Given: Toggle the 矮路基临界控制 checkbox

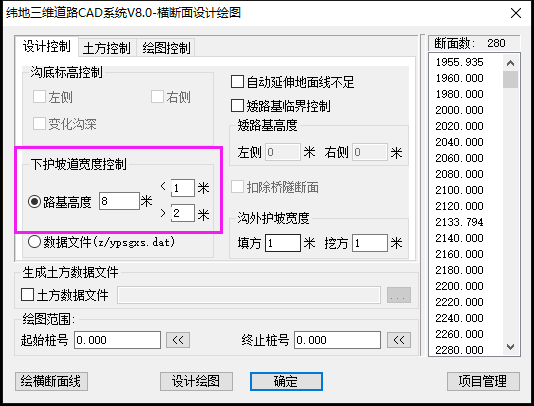Looking at the screenshot, I should (237, 106).
